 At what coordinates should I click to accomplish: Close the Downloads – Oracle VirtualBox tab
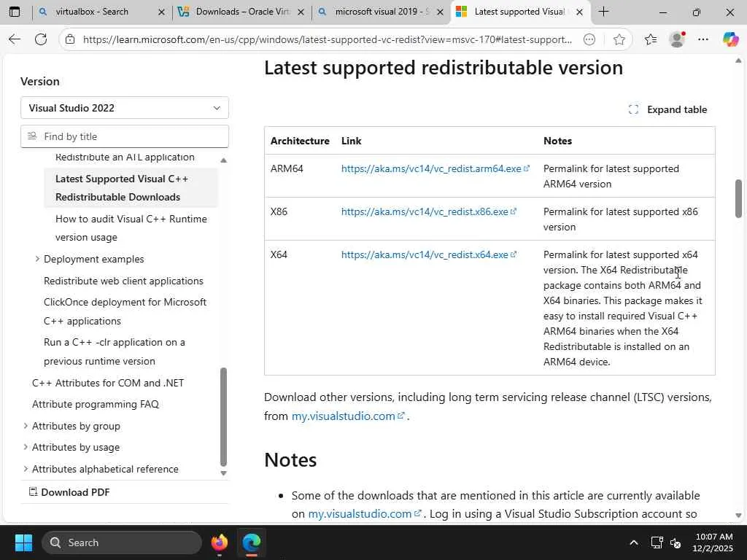pos(301,12)
